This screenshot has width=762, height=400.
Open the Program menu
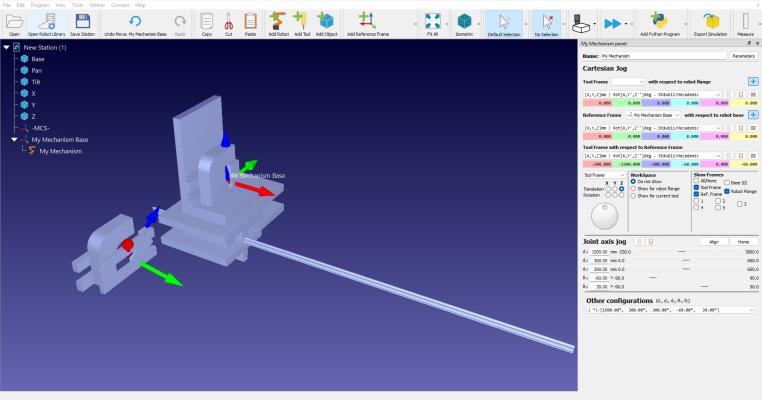click(40, 5)
